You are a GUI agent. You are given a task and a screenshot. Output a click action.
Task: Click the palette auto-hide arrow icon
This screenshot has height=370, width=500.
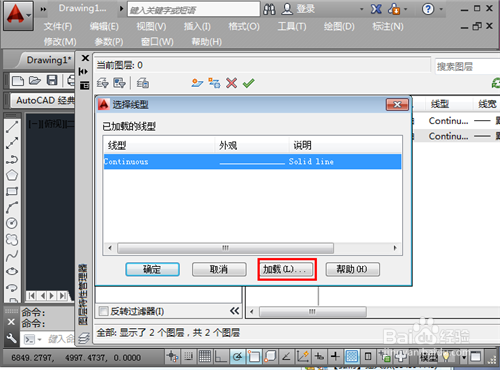point(84,72)
